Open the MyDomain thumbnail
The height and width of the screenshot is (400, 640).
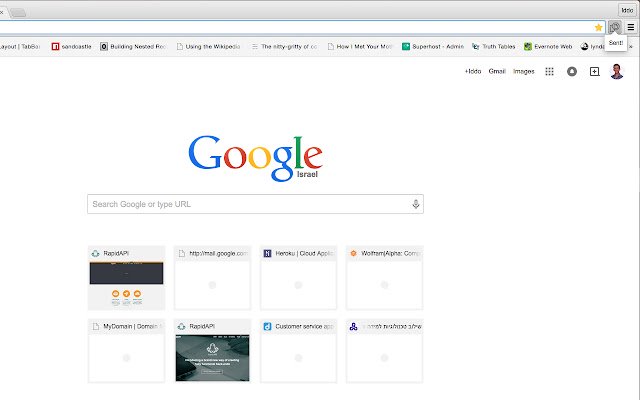pos(127,351)
